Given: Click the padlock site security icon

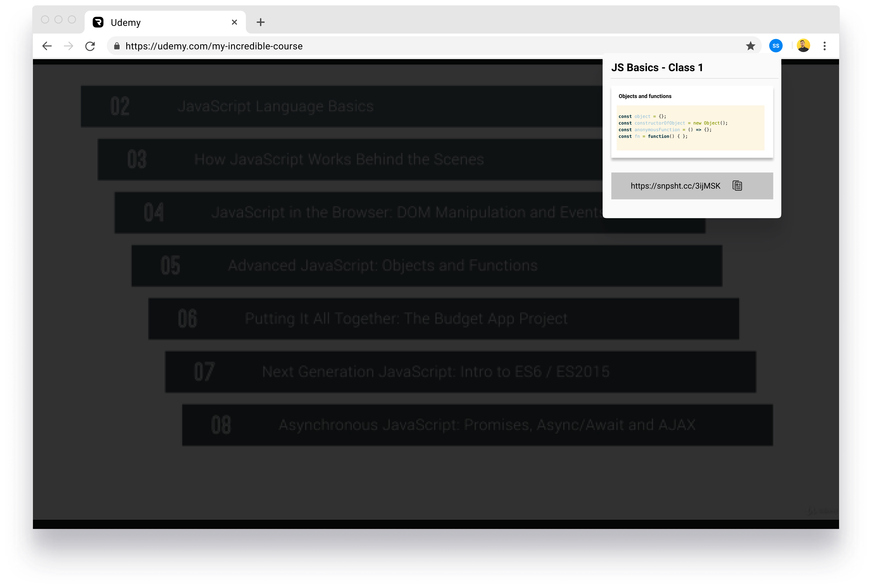Looking at the screenshot, I should tap(117, 46).
